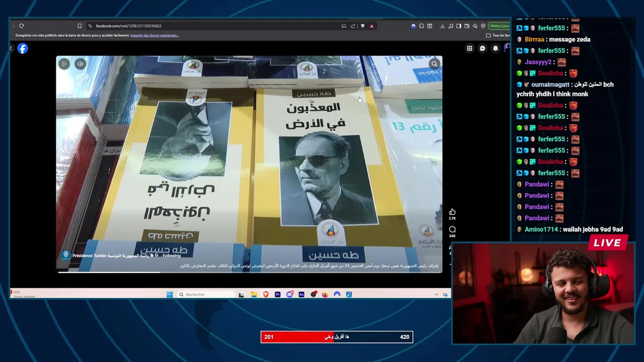The height and width of the screenshot is (362, 644).
Task: Reload the page in the browser
Action: coord(21,26)
